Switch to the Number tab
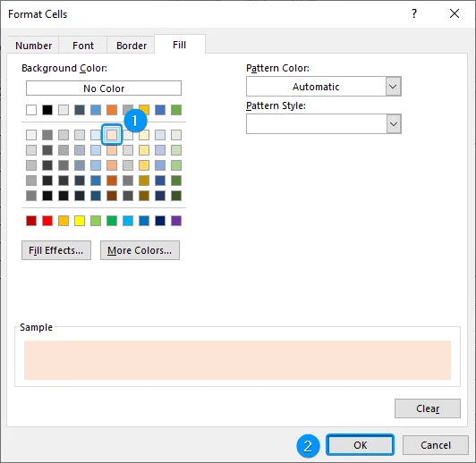 33,46
